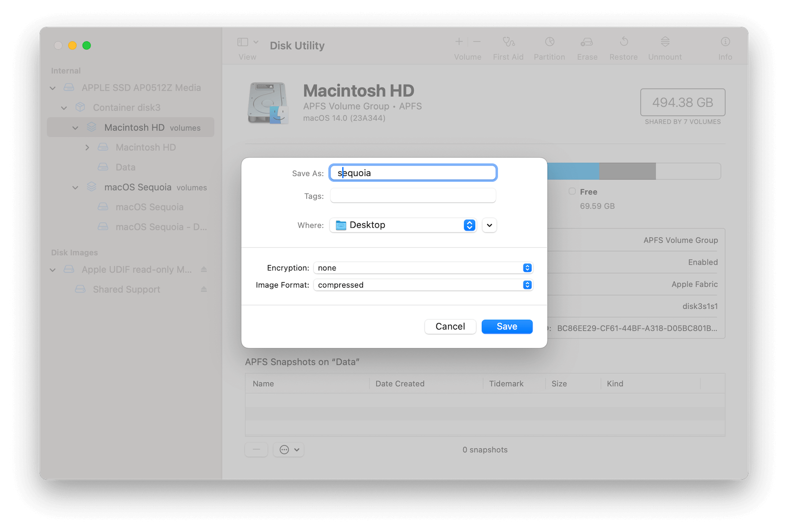This screenshot has width=788, height=532.
Task: Select Data volume in sidebar
Action: point(131,167)
